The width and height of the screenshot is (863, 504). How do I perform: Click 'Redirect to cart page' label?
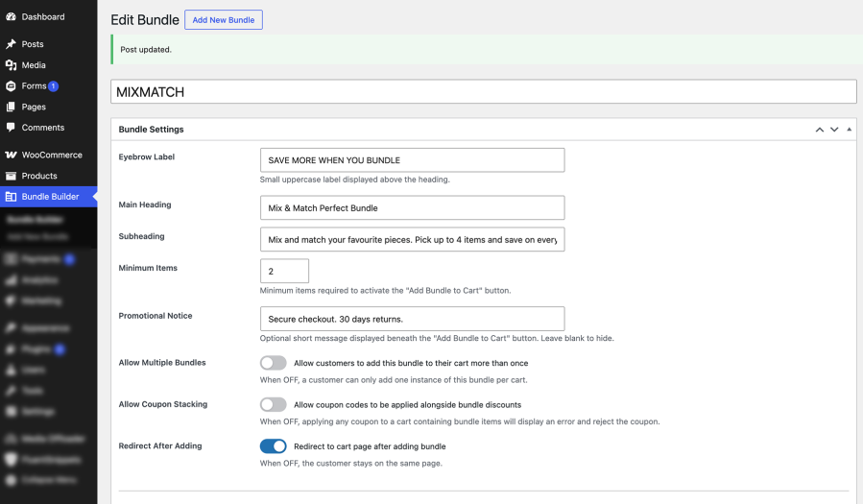tap(370, 446)
